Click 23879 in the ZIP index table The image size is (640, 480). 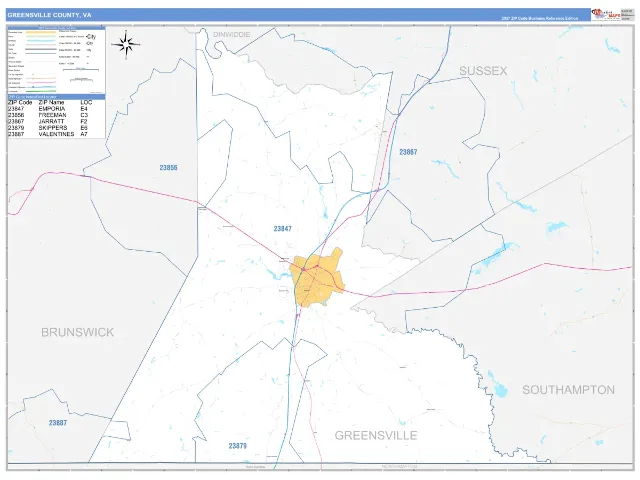16,128
